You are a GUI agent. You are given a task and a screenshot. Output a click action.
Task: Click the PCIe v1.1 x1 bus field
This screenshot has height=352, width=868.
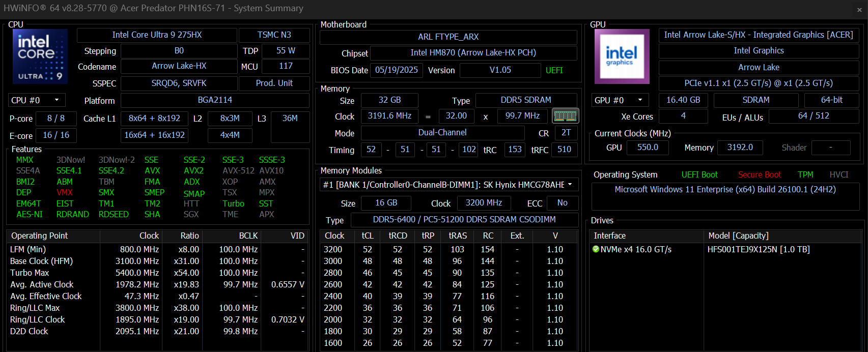[x=759, y=83]
